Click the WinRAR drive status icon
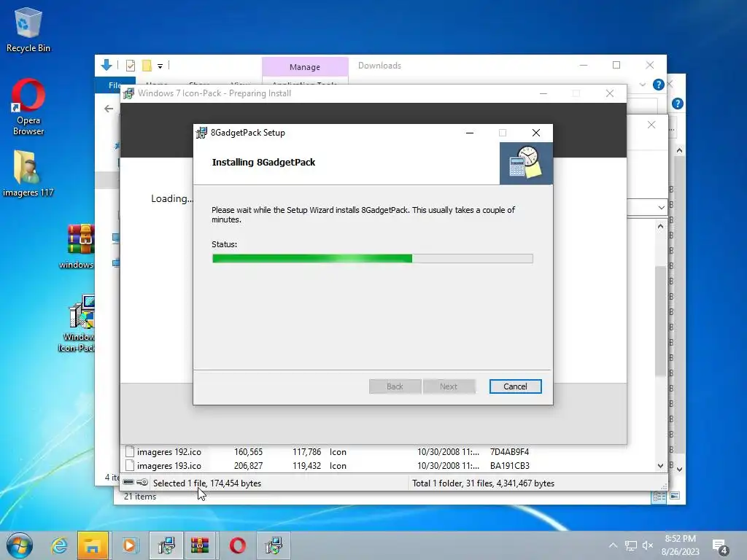Screen dimensions: 747x560 tap(128, 482)
